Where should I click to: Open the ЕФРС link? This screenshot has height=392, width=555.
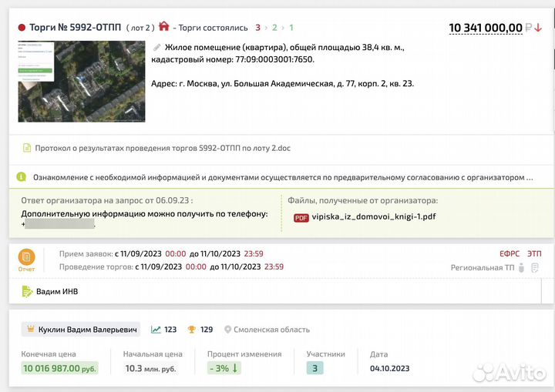point(510,253)
